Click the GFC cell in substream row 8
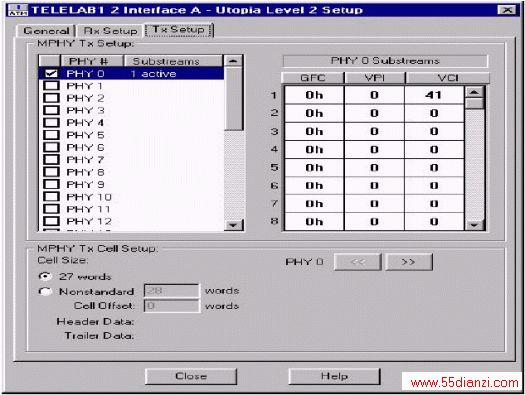 pyautogui.click(x=314, y=222)
